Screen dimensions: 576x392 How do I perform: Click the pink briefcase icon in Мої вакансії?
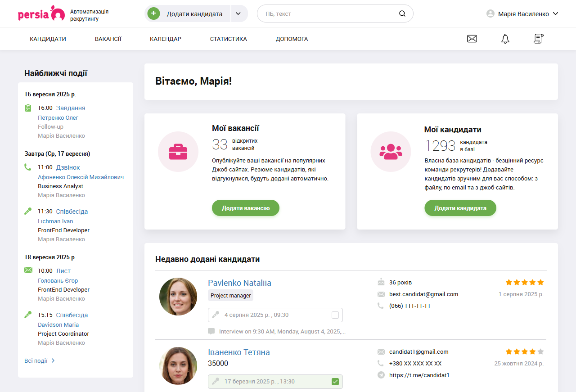[178, 152]
